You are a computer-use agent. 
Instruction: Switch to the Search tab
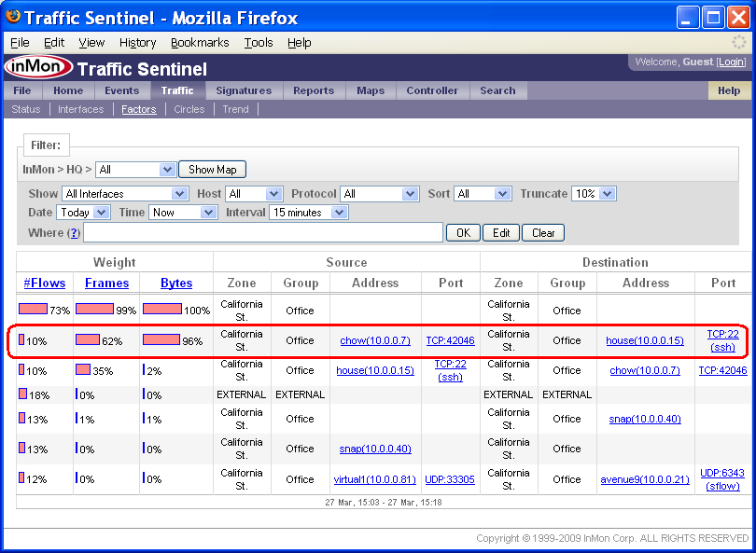click(497, 90)
